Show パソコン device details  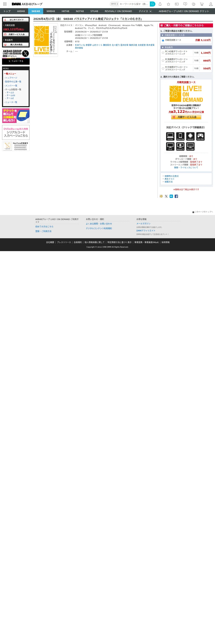click(170, 136)
